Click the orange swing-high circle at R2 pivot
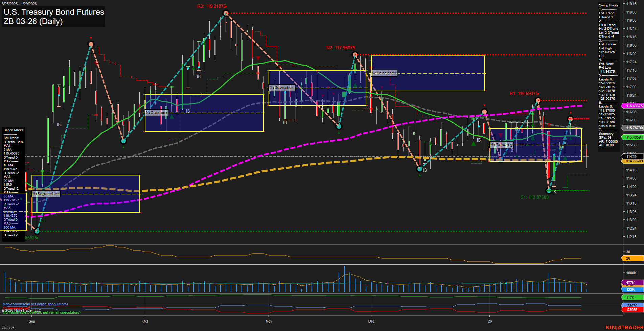This screenshot has width=644, height=331. 355,54
